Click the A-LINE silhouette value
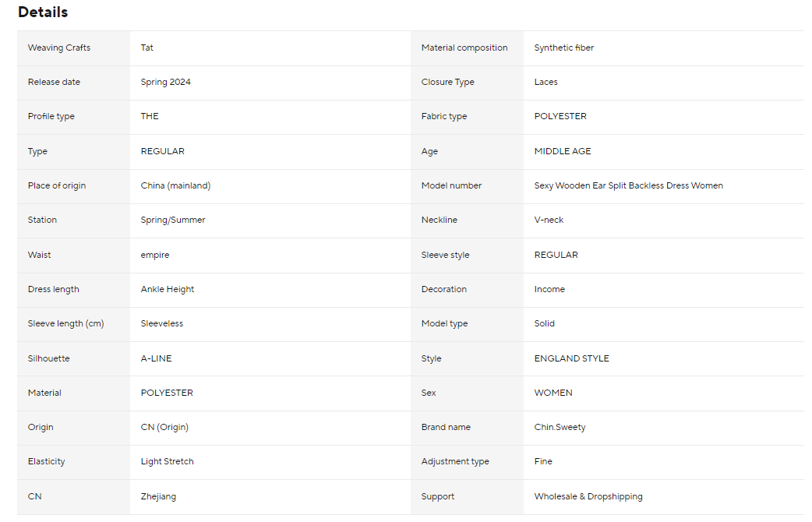Screen dimensions: 812x522 point(157,359)
